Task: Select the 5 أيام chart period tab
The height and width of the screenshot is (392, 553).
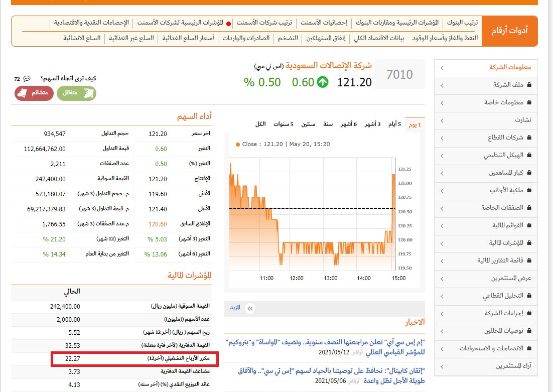Action: coord(394,124)
